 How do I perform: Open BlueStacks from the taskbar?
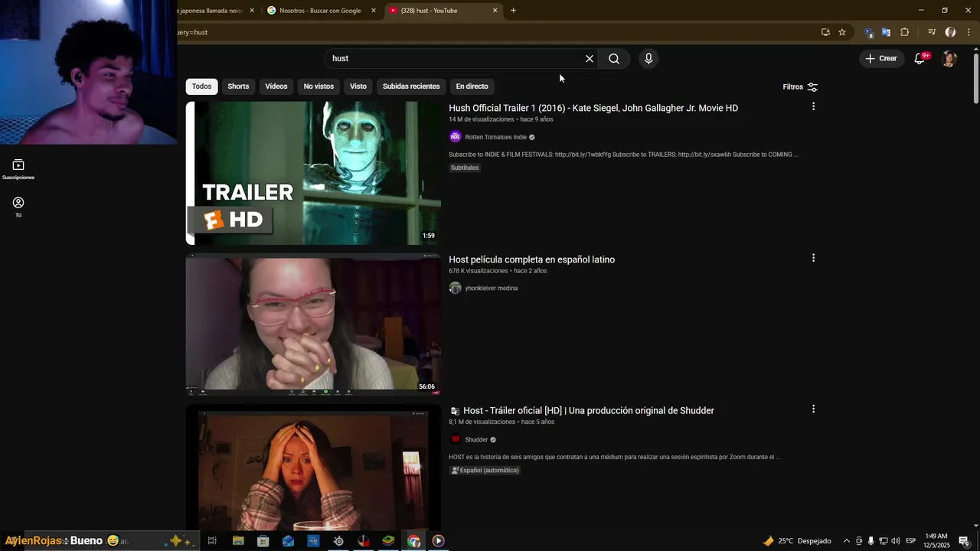point(388,541)
